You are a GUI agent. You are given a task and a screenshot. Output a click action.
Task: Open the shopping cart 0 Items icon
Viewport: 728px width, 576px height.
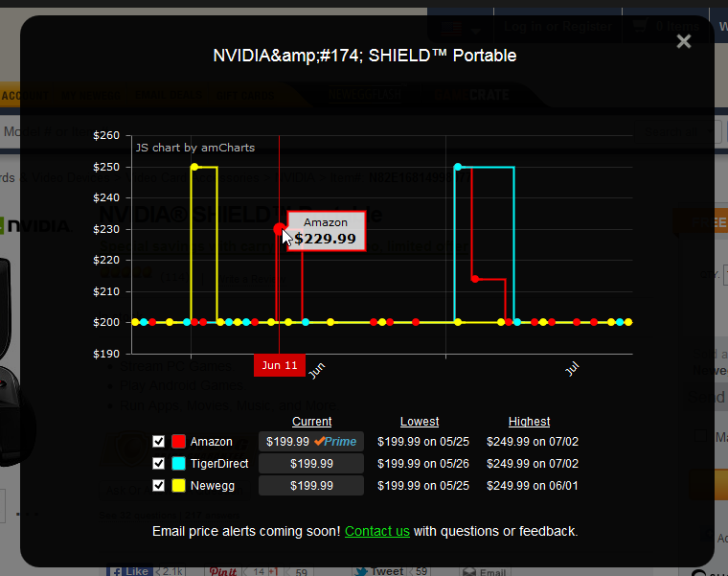666,26
